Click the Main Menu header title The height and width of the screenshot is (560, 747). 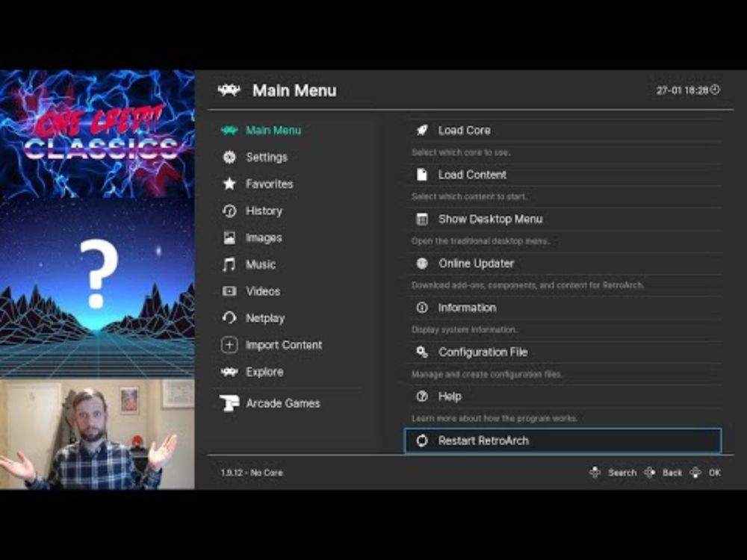point(294,90)
